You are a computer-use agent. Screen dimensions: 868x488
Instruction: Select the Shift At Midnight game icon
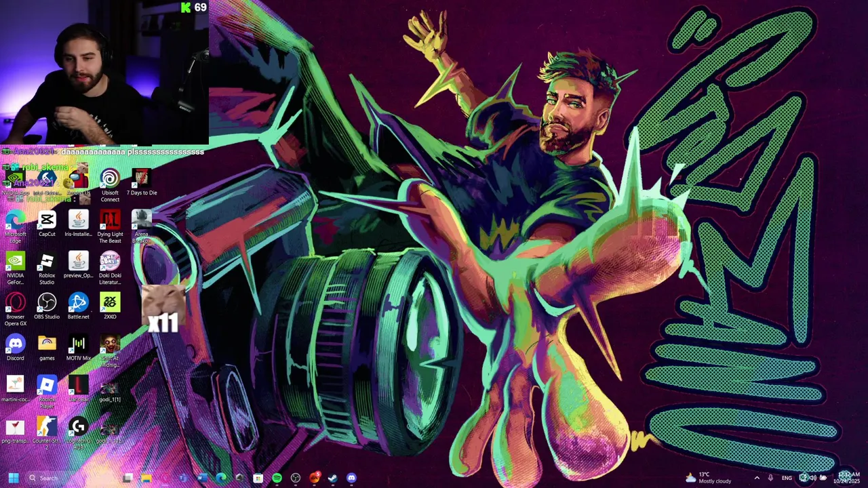[110, 351]
